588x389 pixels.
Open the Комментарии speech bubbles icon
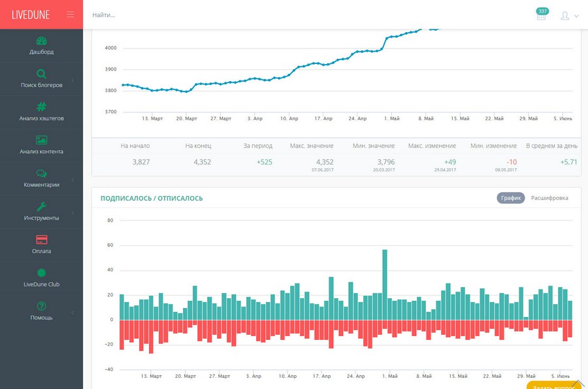[41, 173]
